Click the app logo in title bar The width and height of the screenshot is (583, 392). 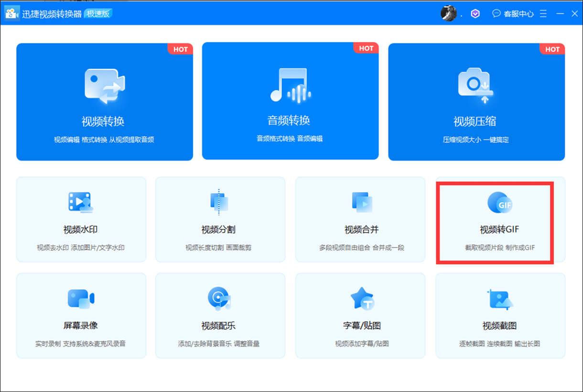(12, 13)
